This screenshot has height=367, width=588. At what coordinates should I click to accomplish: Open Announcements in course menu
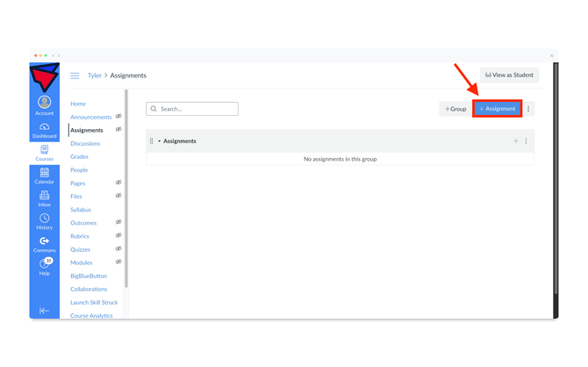[x=90, y=117]
